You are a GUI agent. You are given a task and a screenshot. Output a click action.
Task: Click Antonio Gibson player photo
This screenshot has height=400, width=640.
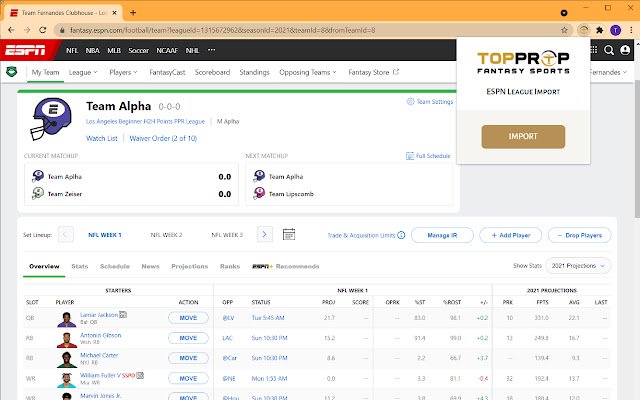[x=67, y=340]
